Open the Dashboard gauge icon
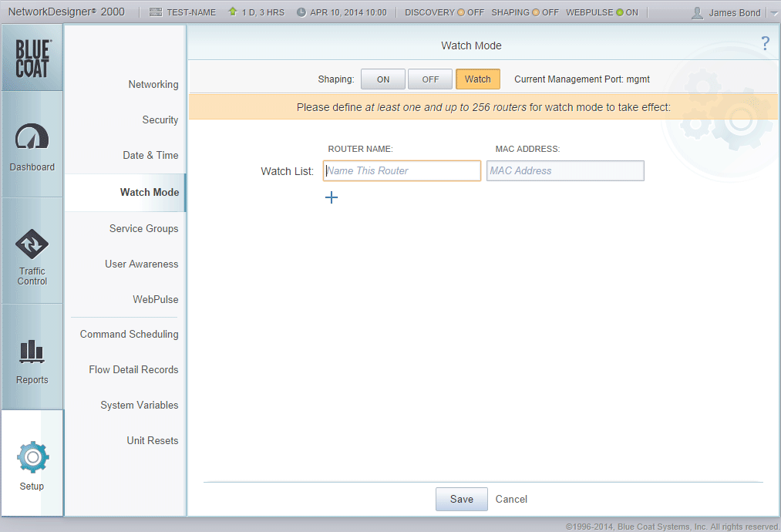Image resolution: width=781 pixels, height=532 pixels. click(32, 136)
